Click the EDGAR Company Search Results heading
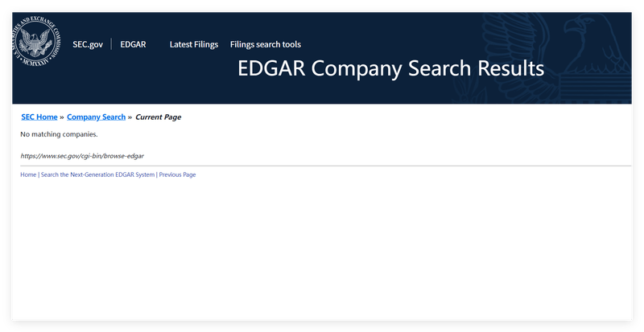Image resolution: width=644 pixels, height=332 pixels. click(x=391, y=68)
